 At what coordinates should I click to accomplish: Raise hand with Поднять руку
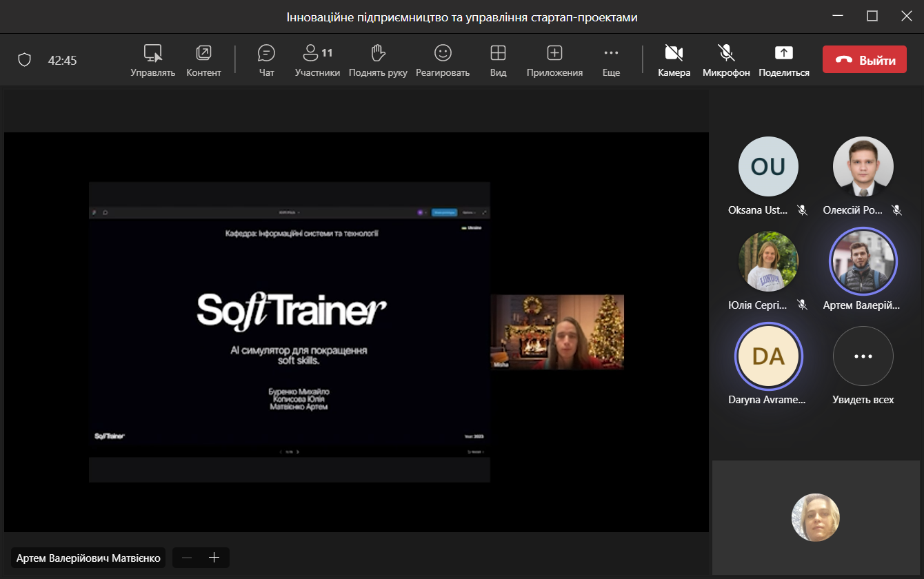[378, 60]
